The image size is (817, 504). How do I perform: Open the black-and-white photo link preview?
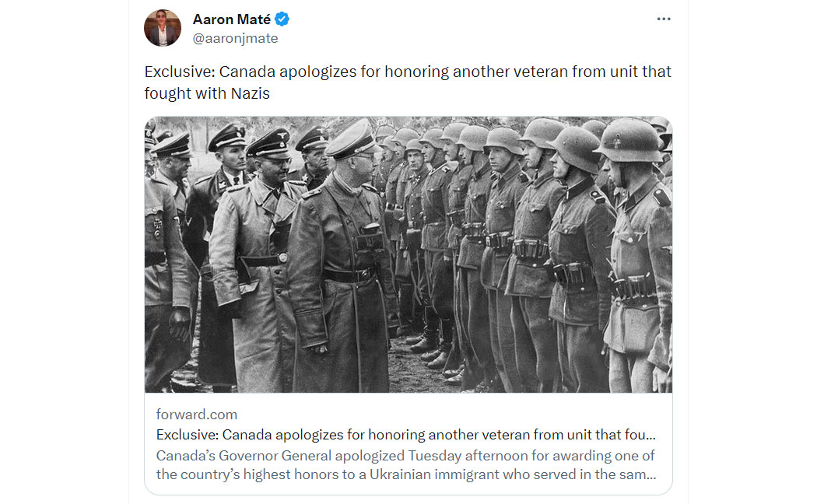[408, 254]
